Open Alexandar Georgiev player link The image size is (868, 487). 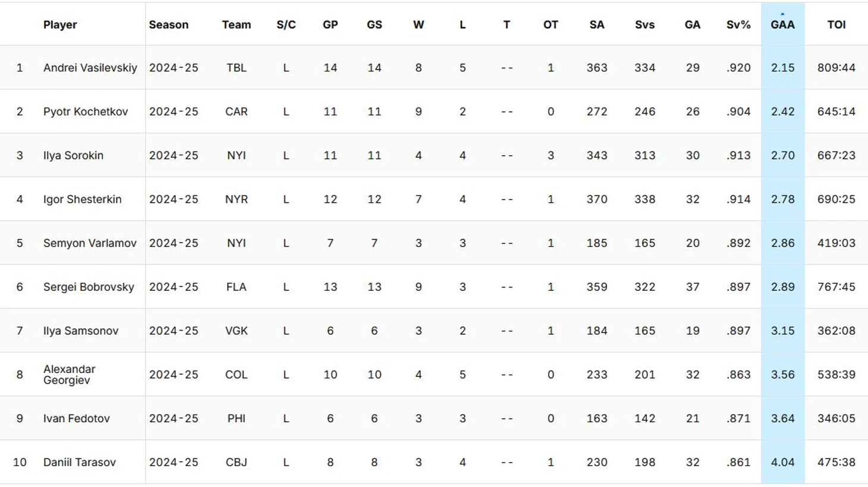tap(69, 375)
